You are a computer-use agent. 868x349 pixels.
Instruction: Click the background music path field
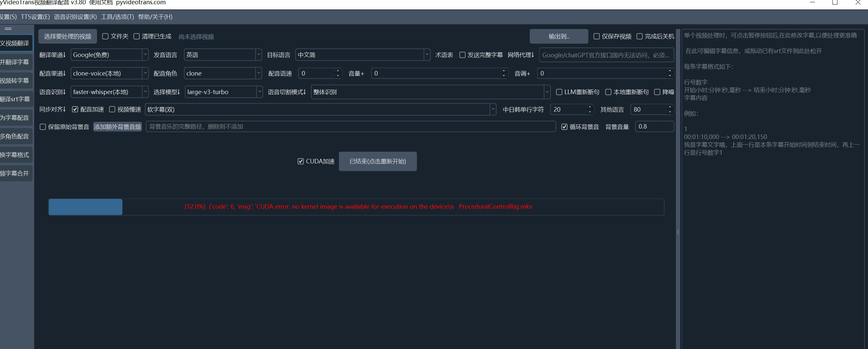[350, 127]
